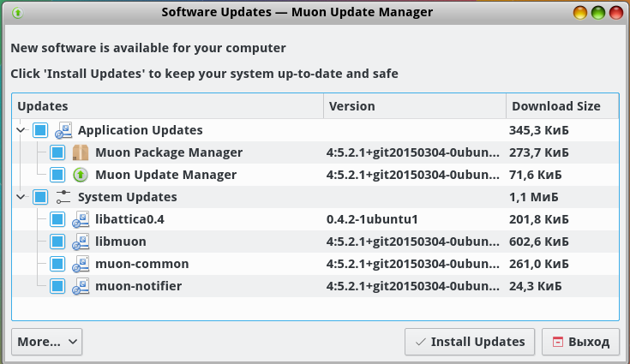
Task: Collapse the System Updates tree group
Action: (x=21, y=197)
